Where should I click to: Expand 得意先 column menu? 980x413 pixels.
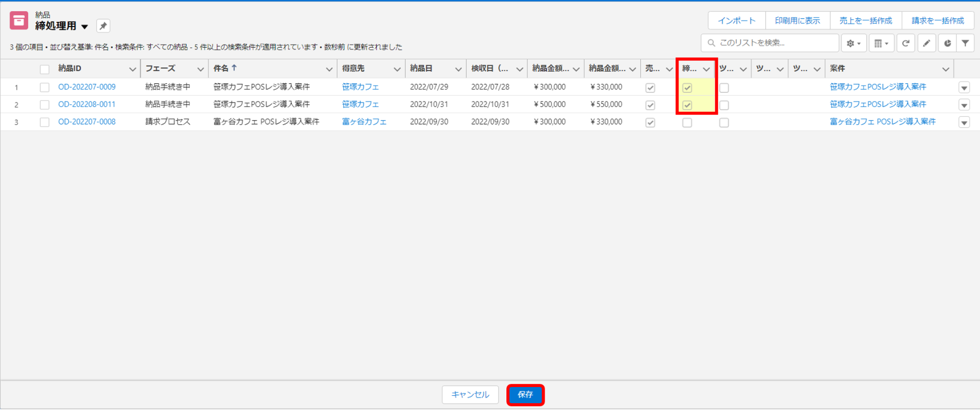click(x=397, y=69)
